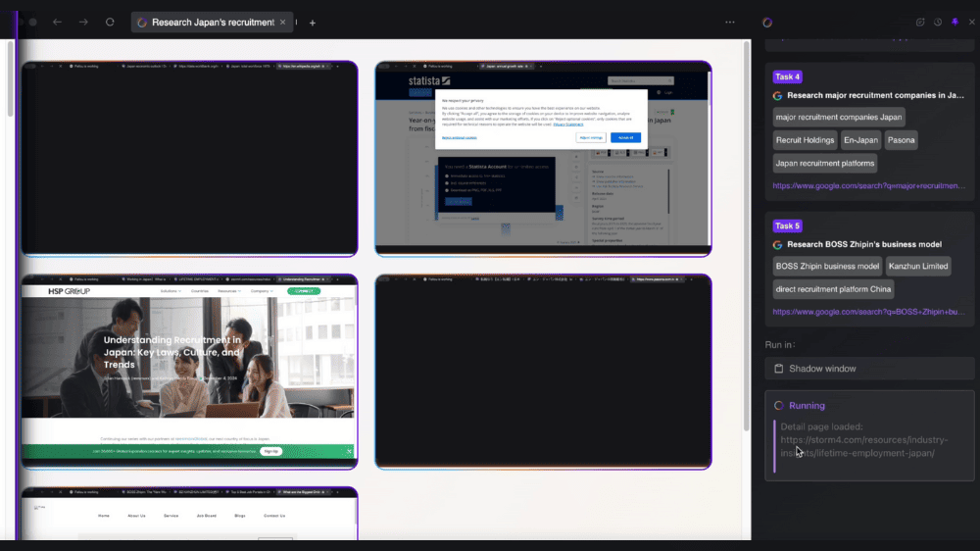980x551 pixels.
Task: Click the green Connect button on the HSP Group page
Action: coord(304,291)
